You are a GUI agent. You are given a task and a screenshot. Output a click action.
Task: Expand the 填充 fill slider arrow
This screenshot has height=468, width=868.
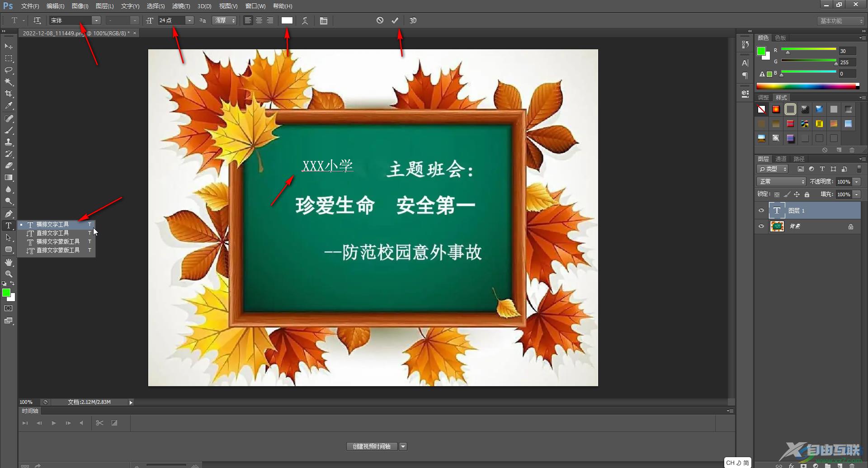click(x=857, y=194)
